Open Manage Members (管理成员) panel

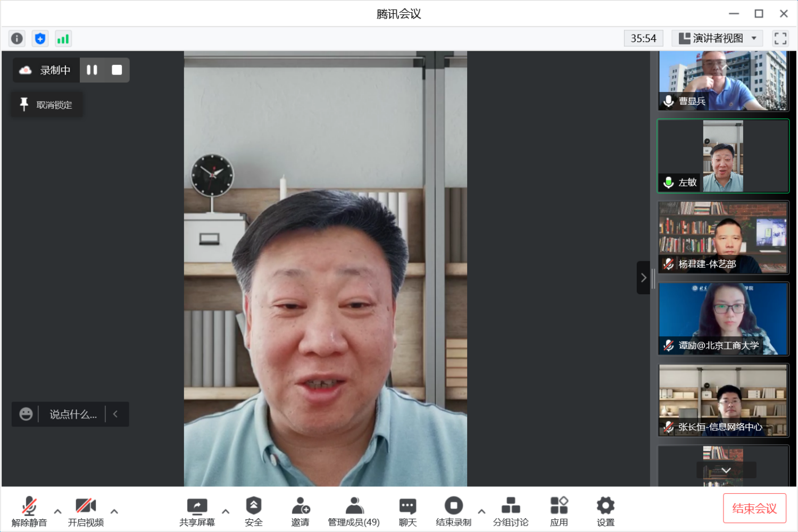tap(354, 511)
